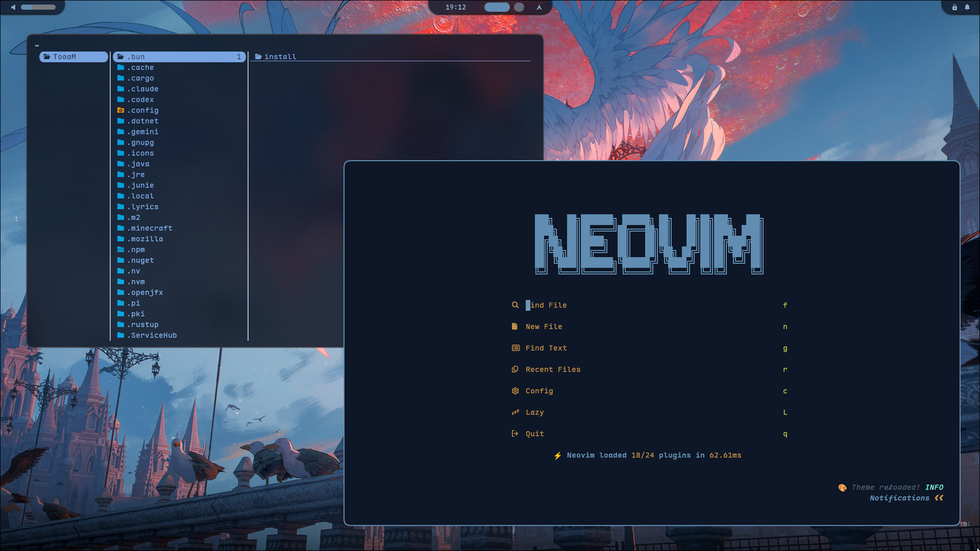
Task: Click the folder icon of .cargo
Action: click(x=120, y=78)
